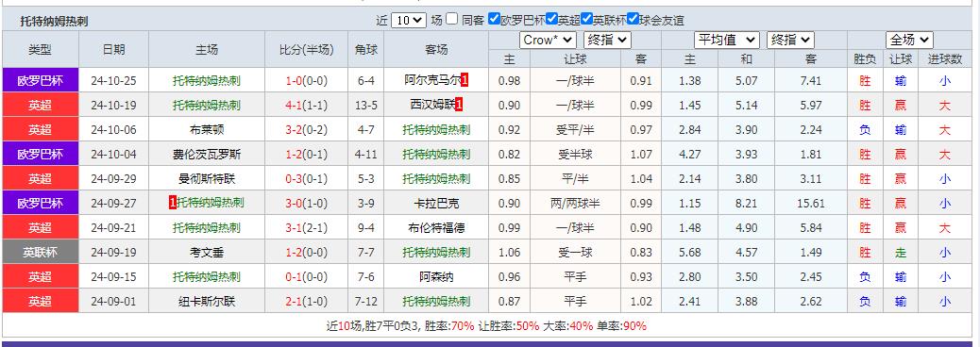The height and width of the screenshot is (347, 980).
Task: Open score 4-1(1-1) against 西汉姆联
Action: tap(306, 106)
